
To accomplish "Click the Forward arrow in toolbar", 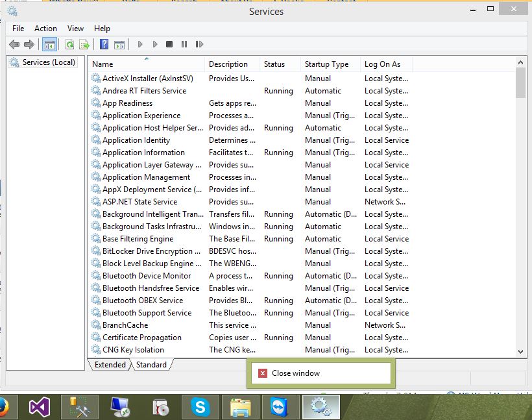I will (x=29, y=44).
